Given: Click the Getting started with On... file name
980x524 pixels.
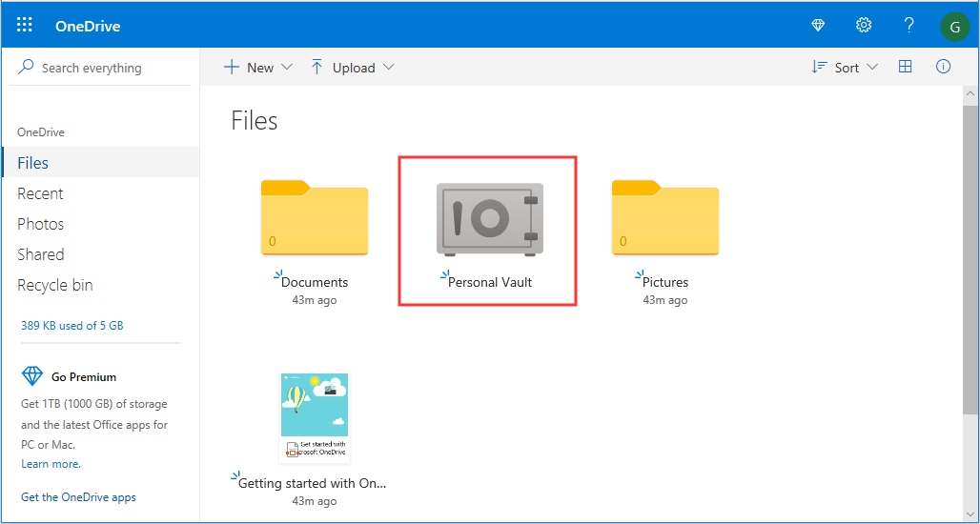Looking at the screenshot, I should 313,483.
